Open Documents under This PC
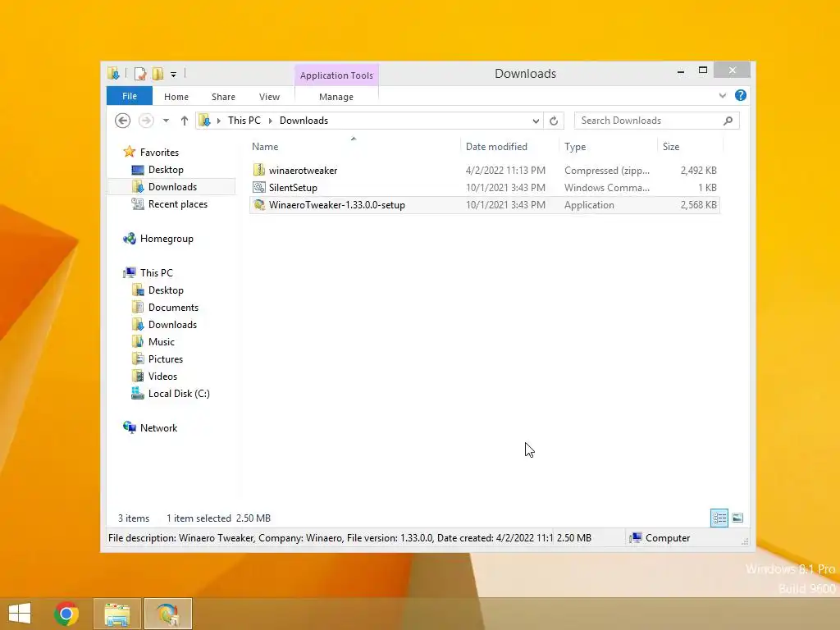The height and width of the screenshot is (630, 840). point(173,308)
